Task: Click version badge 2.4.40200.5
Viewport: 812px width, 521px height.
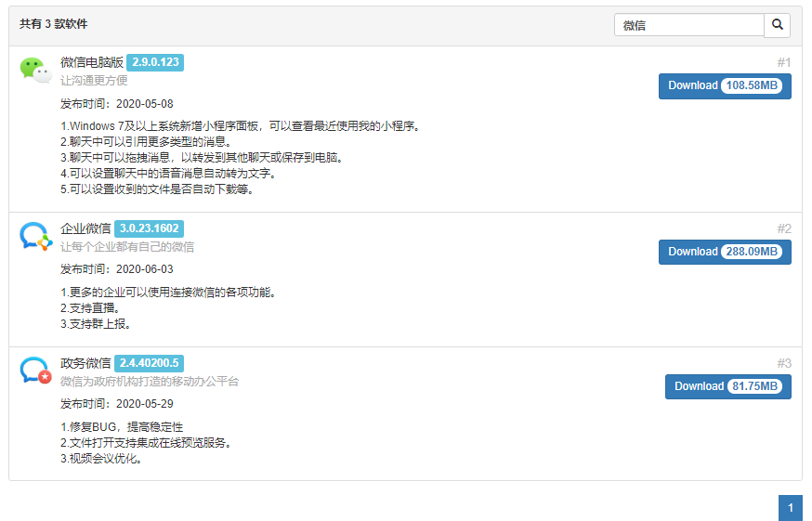Action: click(x=150, y=363)
